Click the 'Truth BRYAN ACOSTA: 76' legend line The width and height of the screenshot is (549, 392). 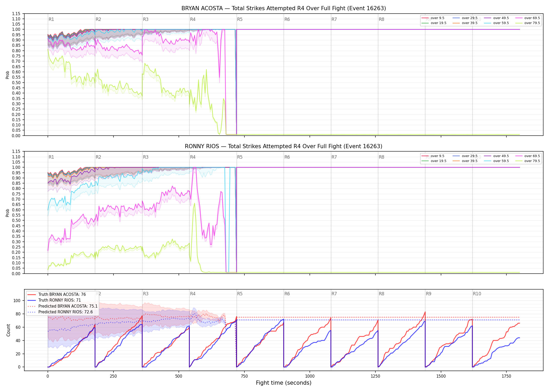[57, 295]
